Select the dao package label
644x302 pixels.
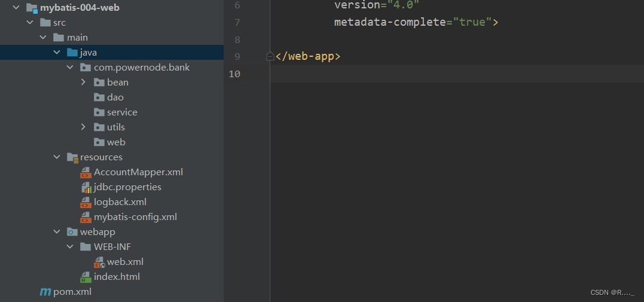click(x=115, y=97)
